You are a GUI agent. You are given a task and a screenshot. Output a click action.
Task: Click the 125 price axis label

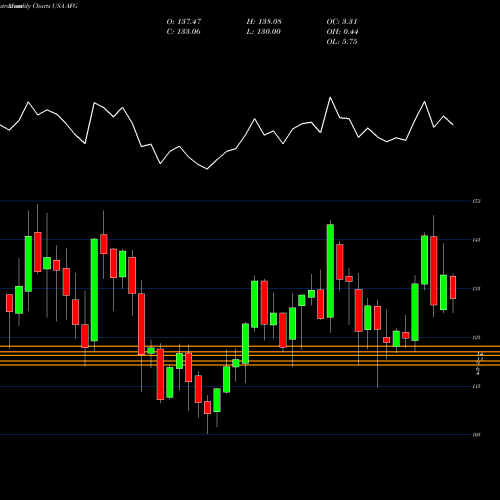[x=476, y=337]
